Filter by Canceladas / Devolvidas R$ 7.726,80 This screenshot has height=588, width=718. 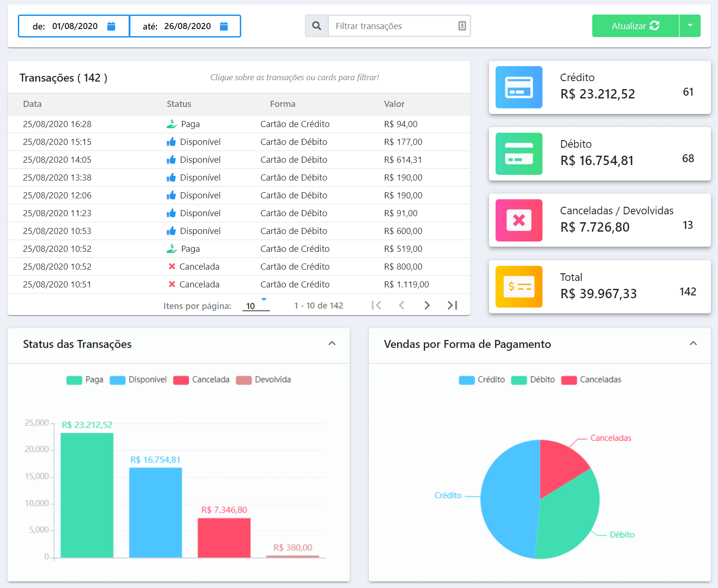(x=600, y=220)
